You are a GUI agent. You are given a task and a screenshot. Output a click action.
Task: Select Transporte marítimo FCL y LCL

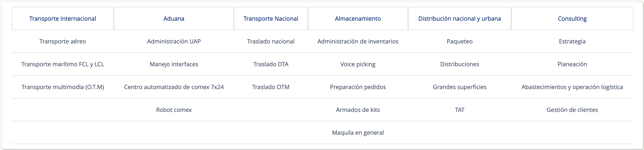[63, 64]
